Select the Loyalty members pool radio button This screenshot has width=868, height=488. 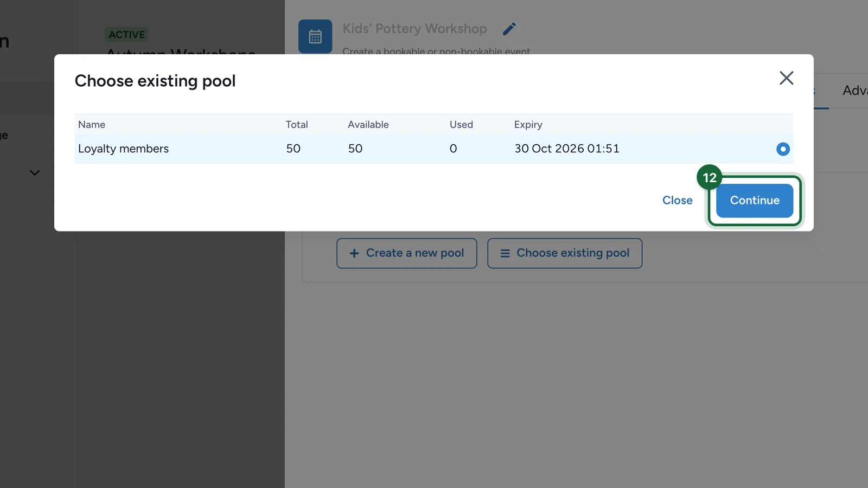[x=783, y=149]
